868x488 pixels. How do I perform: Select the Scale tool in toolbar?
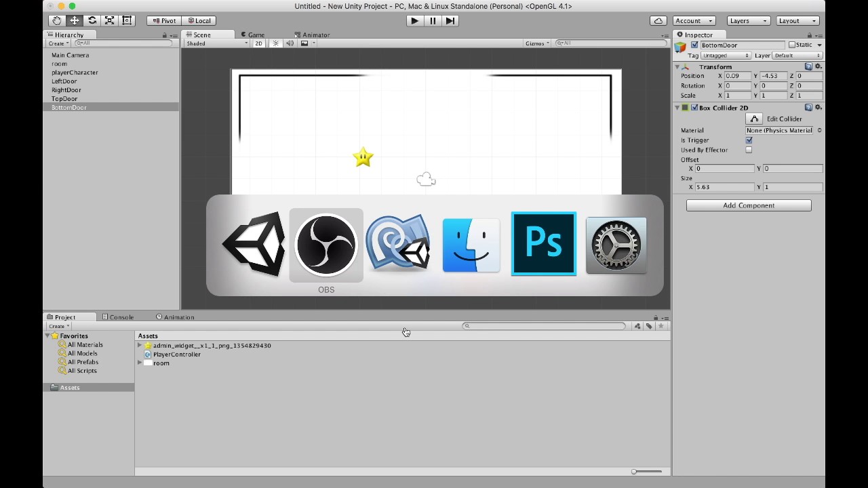pyautogui.click(x=110, y=21)
